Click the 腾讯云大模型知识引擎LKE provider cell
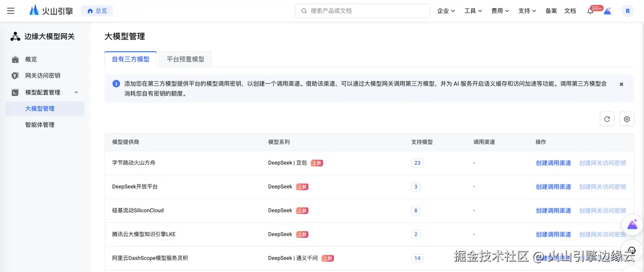This screenshot has height=272, width=644. 144,234
